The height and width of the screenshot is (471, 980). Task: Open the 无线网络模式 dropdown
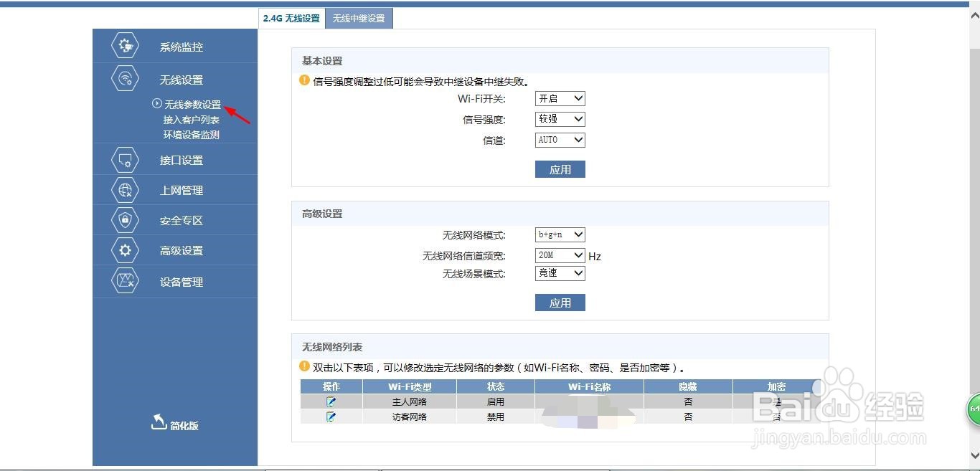pos(560,234)
